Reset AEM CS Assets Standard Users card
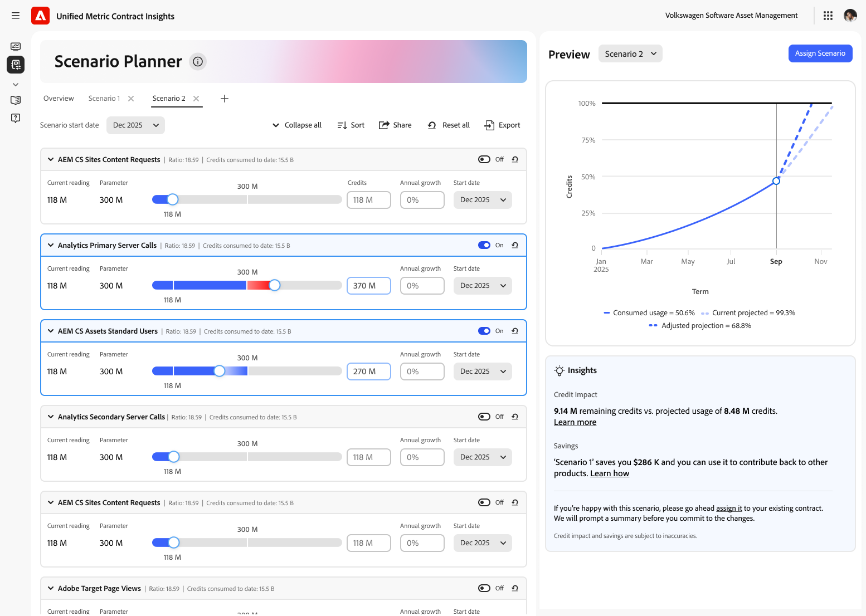Screen dimensions: 866x616 (515, 331)
